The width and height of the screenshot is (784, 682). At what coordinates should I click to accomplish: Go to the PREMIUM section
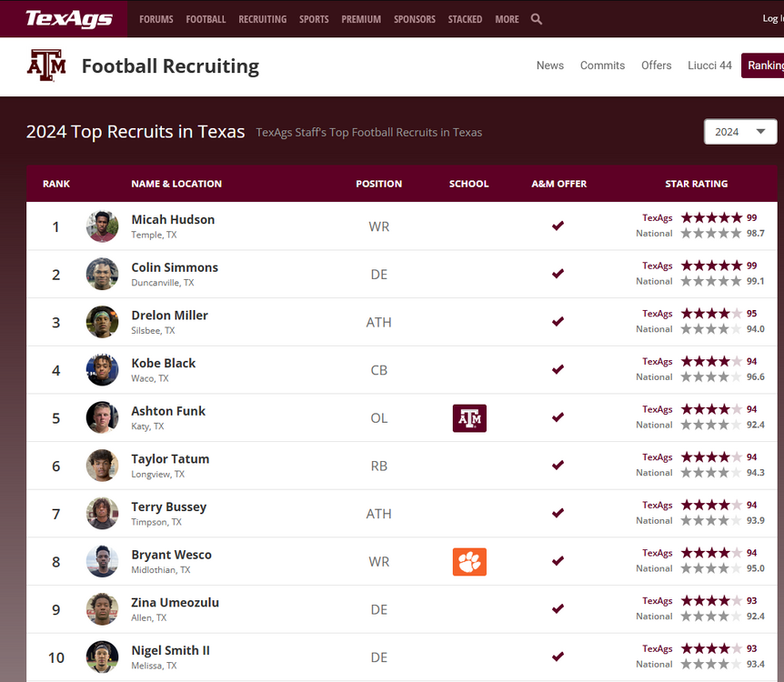[361, 19]
